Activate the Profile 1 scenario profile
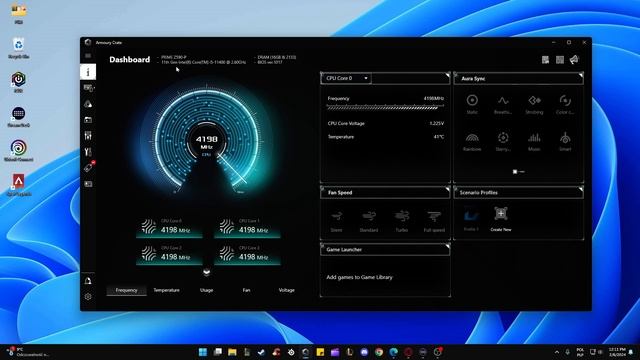 [x=471, y=219]
